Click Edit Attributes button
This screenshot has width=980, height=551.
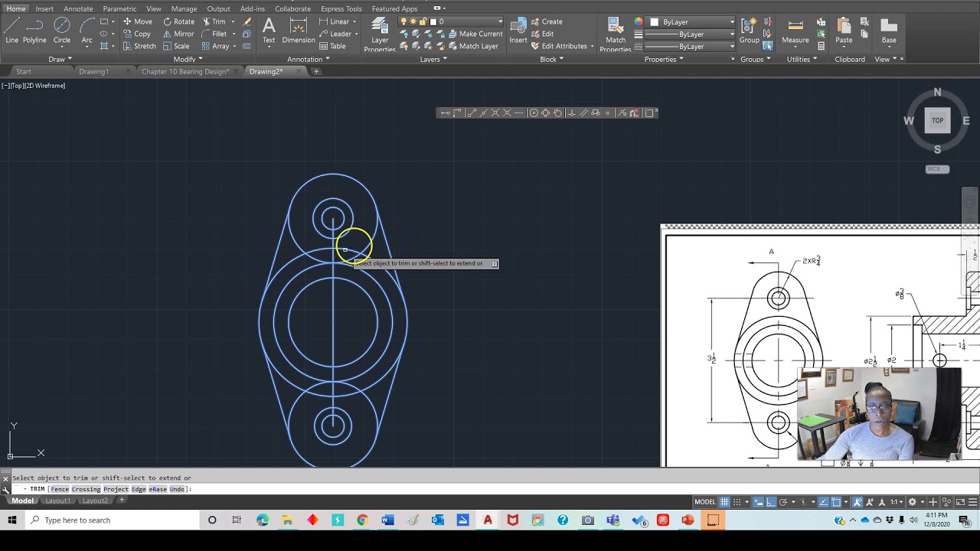pyautogui.click(x=559, y=46)
